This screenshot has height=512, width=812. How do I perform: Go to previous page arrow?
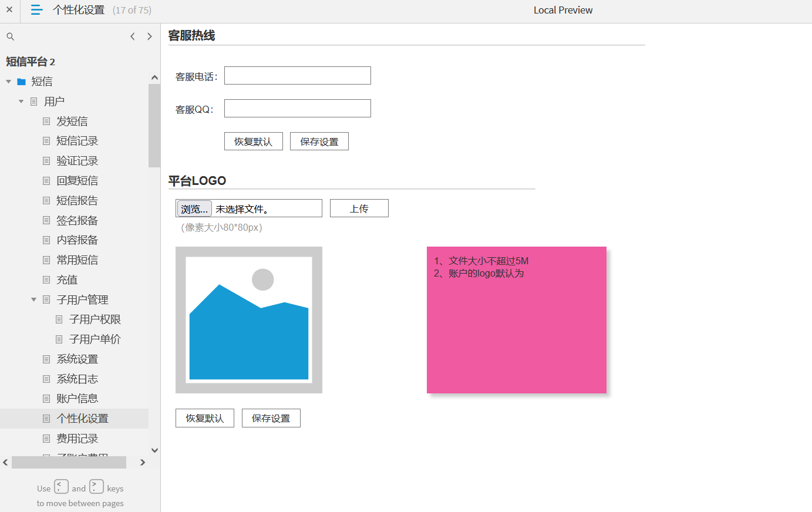pyautogui.click(x=133, y=36)
